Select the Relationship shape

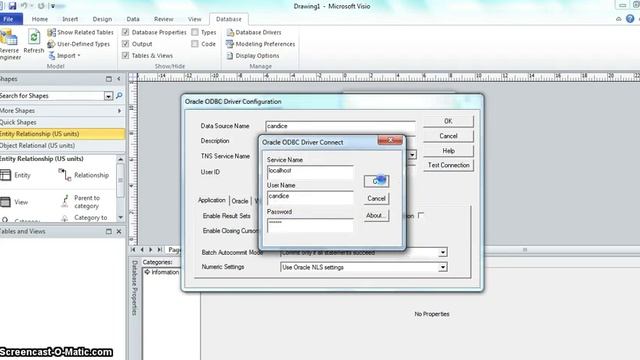(84, 175)
